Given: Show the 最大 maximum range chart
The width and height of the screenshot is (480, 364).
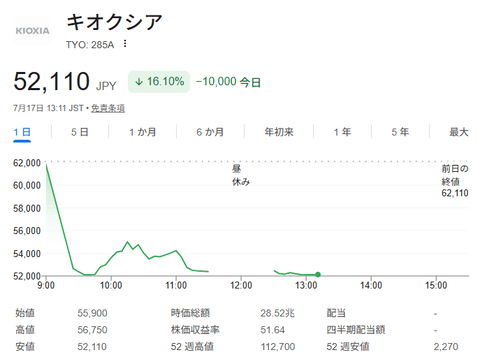Looking at the screenshot, I should coord(459,132).
